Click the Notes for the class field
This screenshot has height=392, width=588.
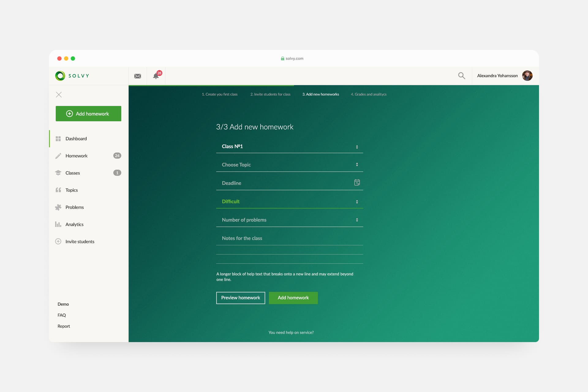pyautogui.click(x=276, y=238)
